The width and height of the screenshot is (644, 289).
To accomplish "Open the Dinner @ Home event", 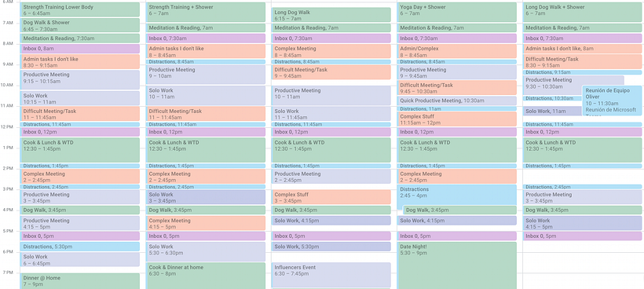I will [80, 281].
